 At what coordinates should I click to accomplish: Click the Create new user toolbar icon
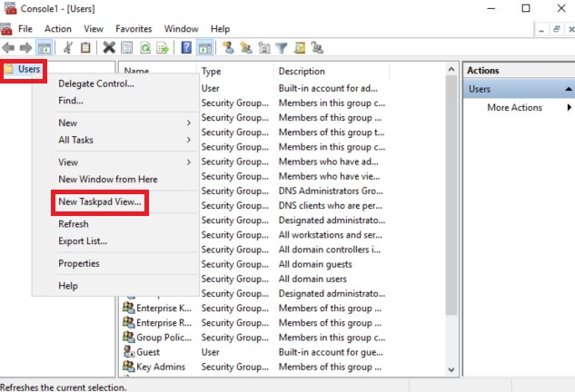pyautogui.click(x=228, y=47)
